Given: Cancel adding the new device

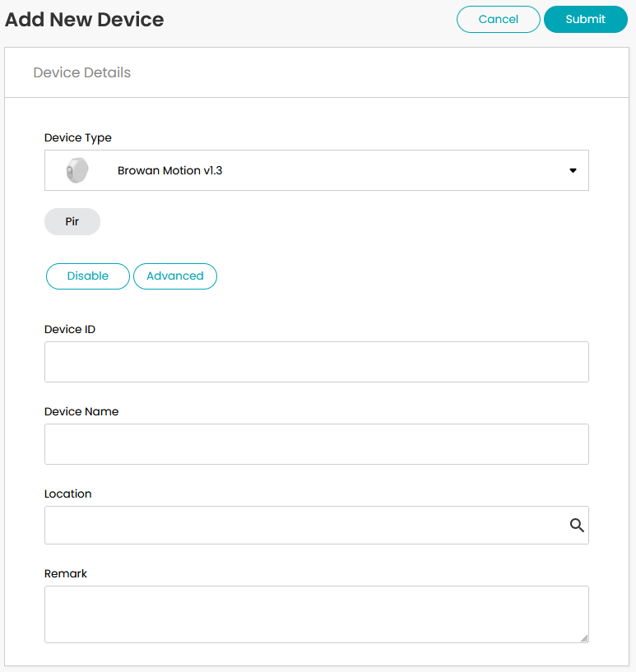Looking at the screenshot, I should pyautogui.click(x=499, y=19).
